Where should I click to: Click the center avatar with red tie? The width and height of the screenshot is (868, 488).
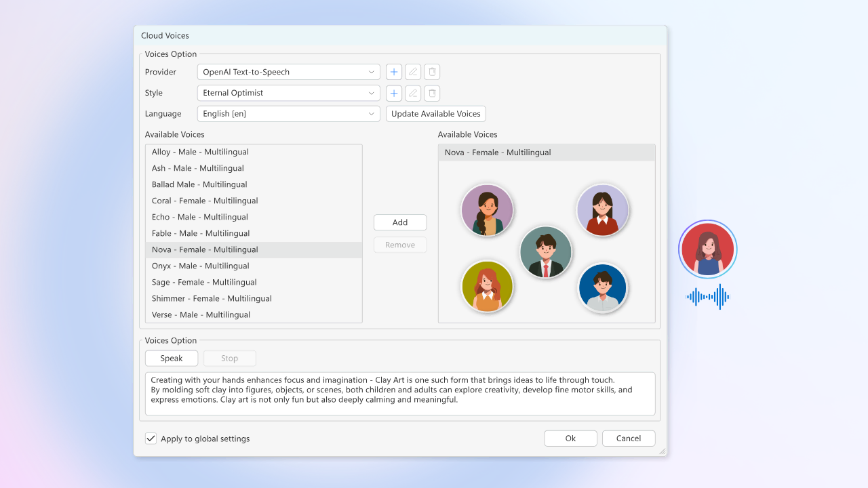(546, 251)
